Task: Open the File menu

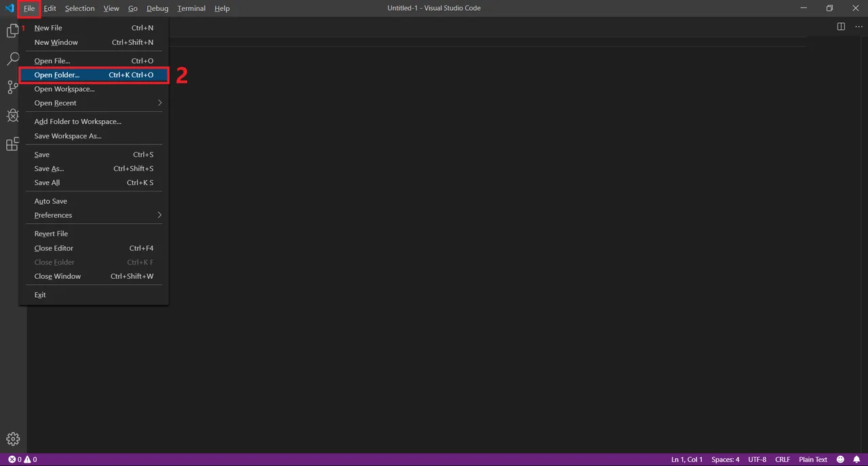Action: click(x=29, y=8)
